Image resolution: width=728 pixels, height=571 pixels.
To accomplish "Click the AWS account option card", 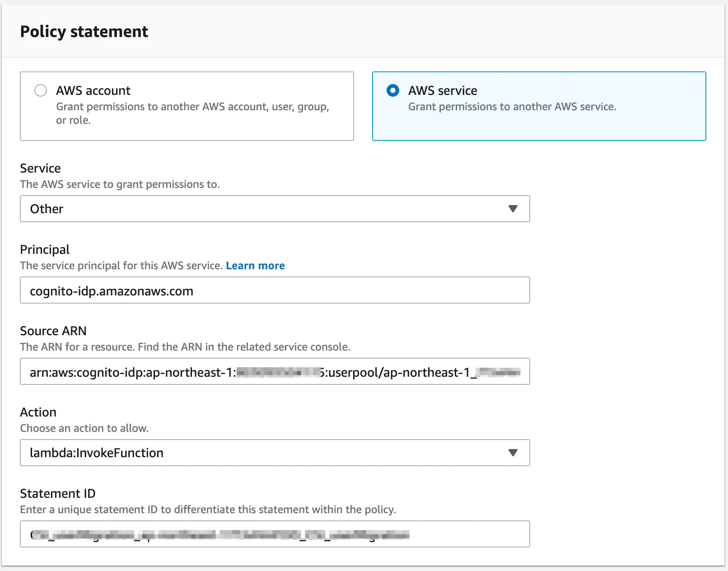I will [x=187, y=106].
